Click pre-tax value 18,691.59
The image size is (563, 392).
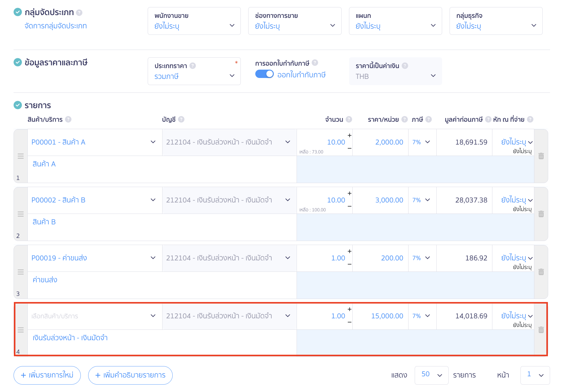pyautogui.click(x=471, y=142)
